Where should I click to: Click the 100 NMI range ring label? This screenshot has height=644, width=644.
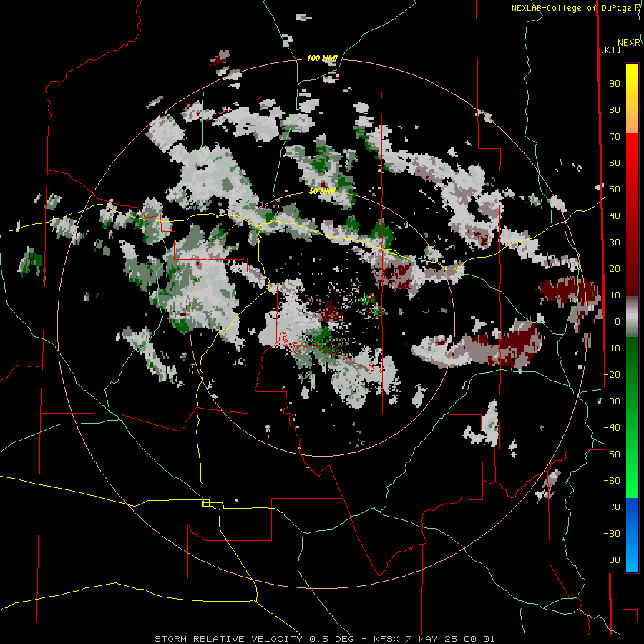(321, 59)
